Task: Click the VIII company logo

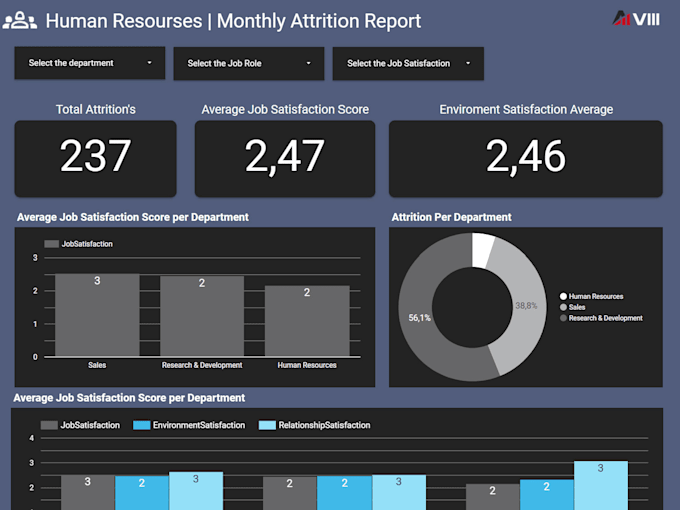Action: [x=636, y=18]
